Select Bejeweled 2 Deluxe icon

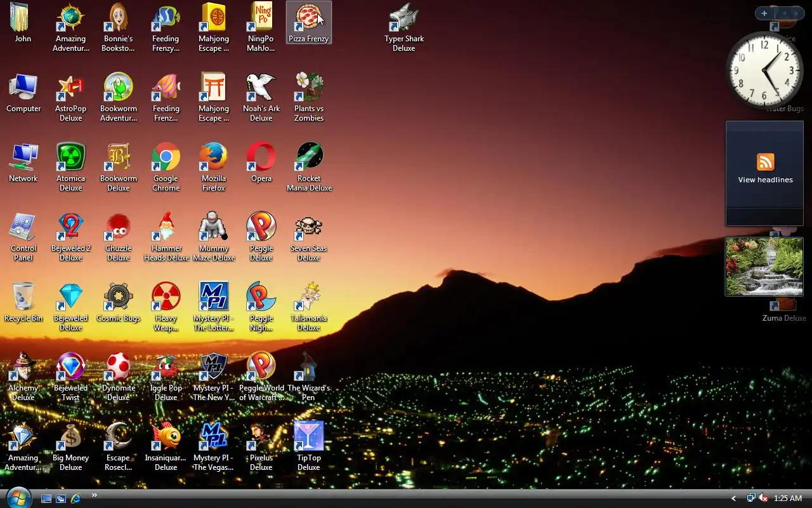coord(70,237)
